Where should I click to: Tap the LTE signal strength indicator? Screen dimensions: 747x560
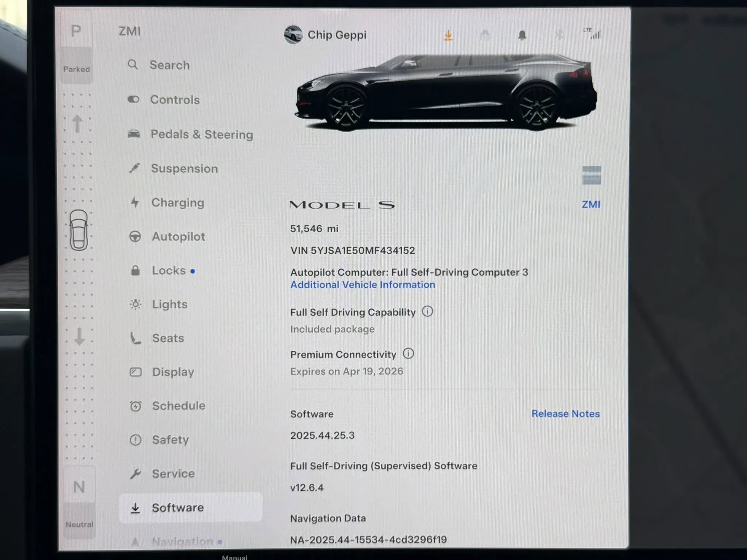[592, 34]
